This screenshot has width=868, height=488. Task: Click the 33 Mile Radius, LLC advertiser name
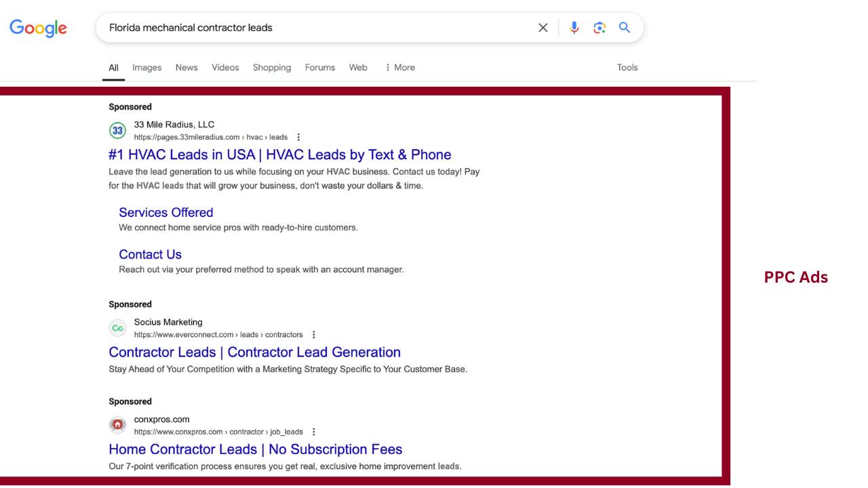click(174, 124)
